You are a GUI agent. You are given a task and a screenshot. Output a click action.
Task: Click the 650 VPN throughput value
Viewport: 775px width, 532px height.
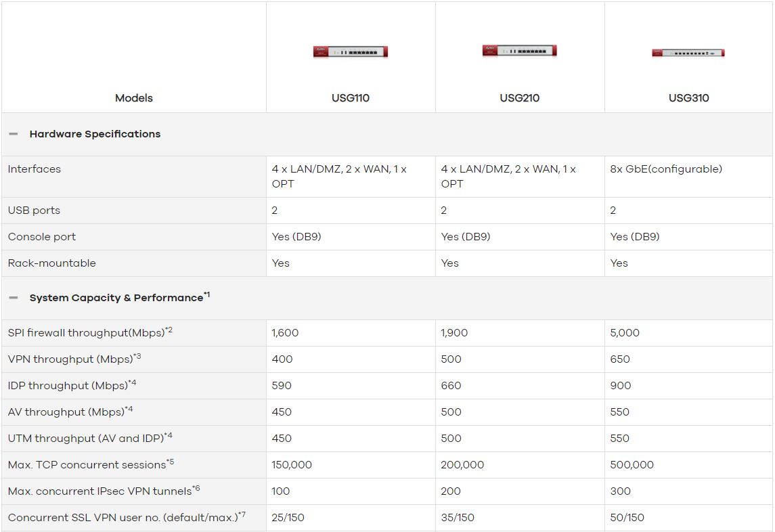(620, 359)
